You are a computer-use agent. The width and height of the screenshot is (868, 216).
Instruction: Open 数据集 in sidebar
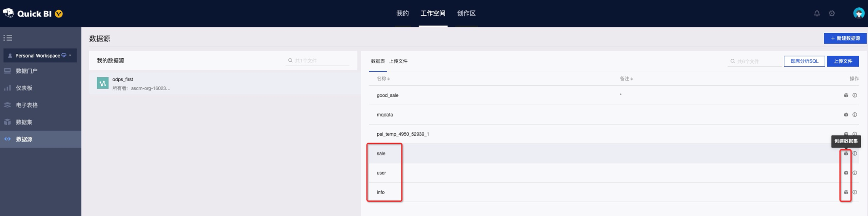pyautogui.click(x=40, y=122)
